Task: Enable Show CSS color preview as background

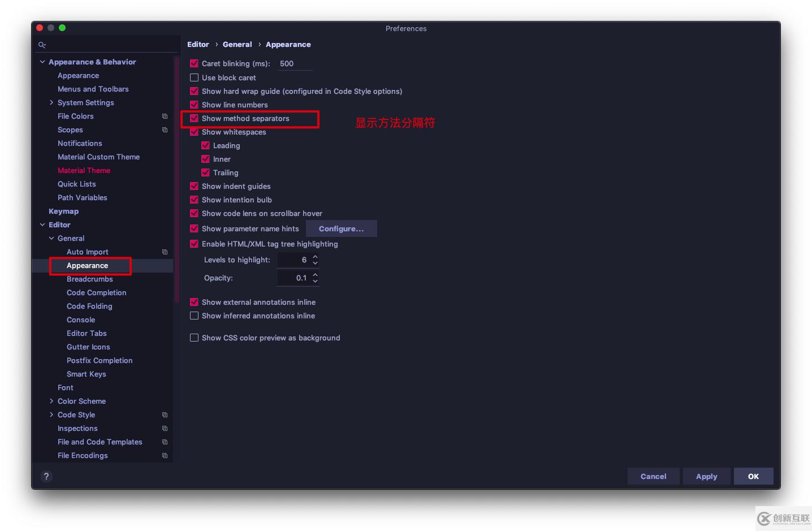Action: point(194,338)
